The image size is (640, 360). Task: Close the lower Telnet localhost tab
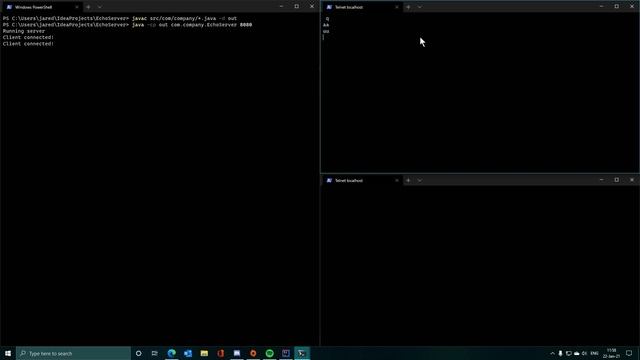click(x=397, y=180)
